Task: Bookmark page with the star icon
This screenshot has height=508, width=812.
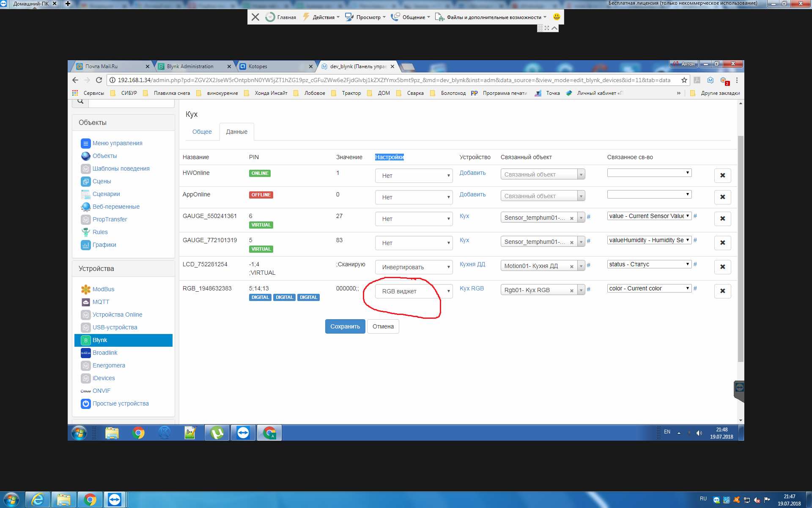Action: pos(684,80)
